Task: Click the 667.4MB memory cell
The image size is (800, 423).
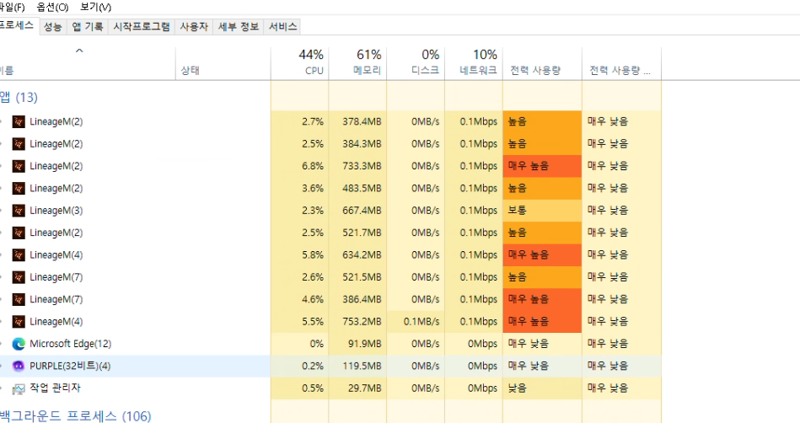Action: 358,210
